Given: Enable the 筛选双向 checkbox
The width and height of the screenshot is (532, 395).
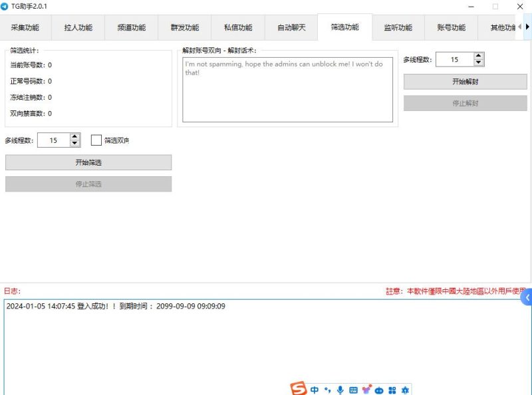Looking at the screenshot, I should click(96, 140).
